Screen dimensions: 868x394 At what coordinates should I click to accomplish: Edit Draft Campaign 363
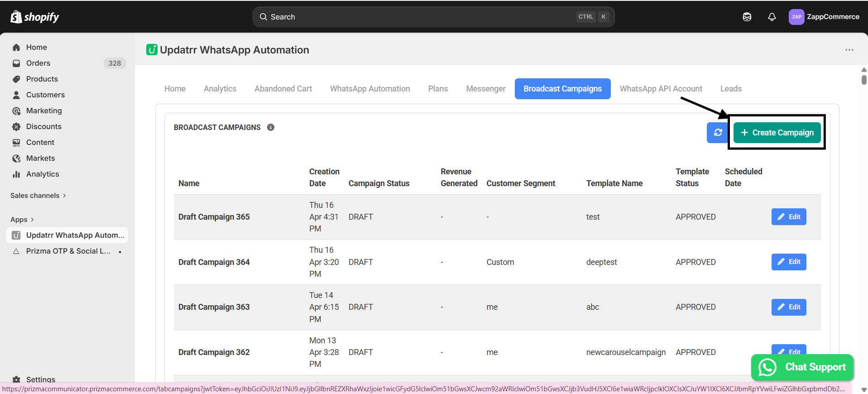point(788,307)
